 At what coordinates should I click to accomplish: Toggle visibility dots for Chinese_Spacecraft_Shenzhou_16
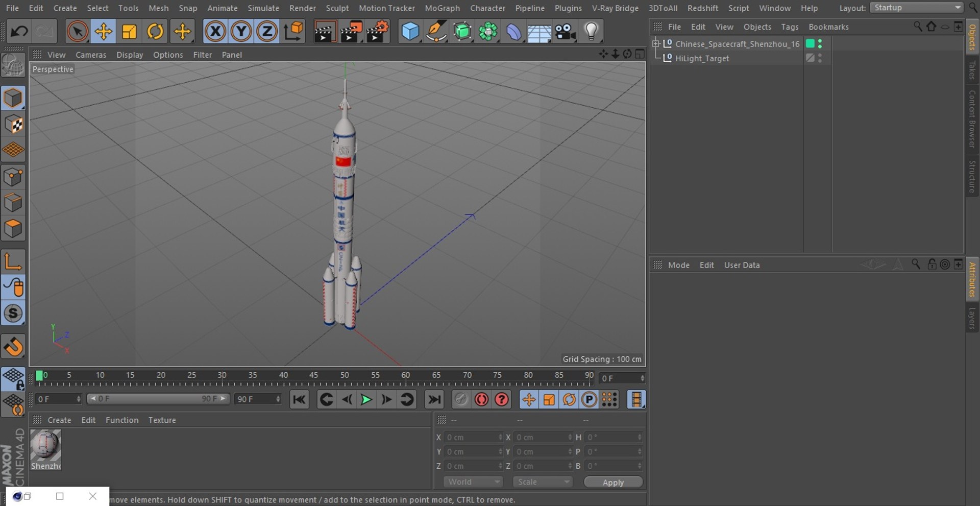tap(820, 44)
